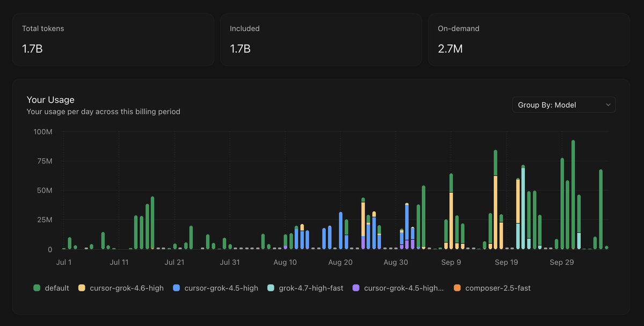
Task: Select the "grok-4.7-high-fast" legend label
Action: coord(311,288)
